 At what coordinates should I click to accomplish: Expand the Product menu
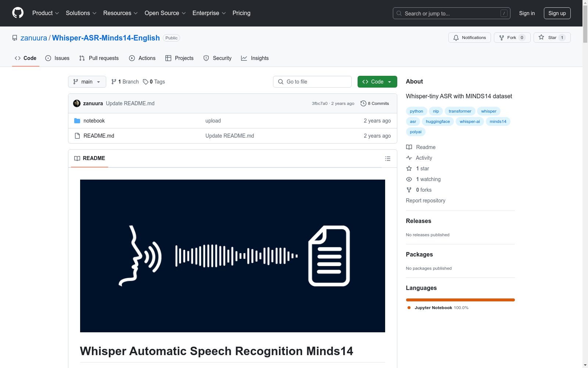click(46, 13)
